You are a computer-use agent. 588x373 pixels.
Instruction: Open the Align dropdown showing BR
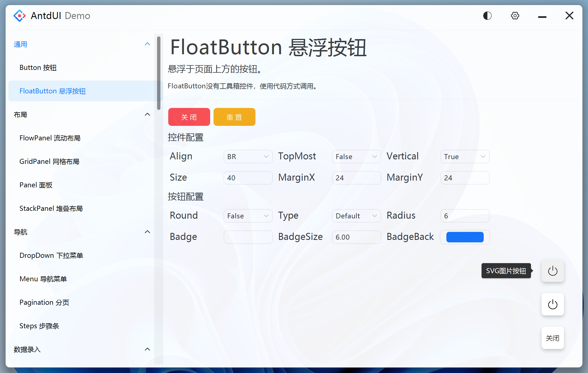(x=248, y=157)
